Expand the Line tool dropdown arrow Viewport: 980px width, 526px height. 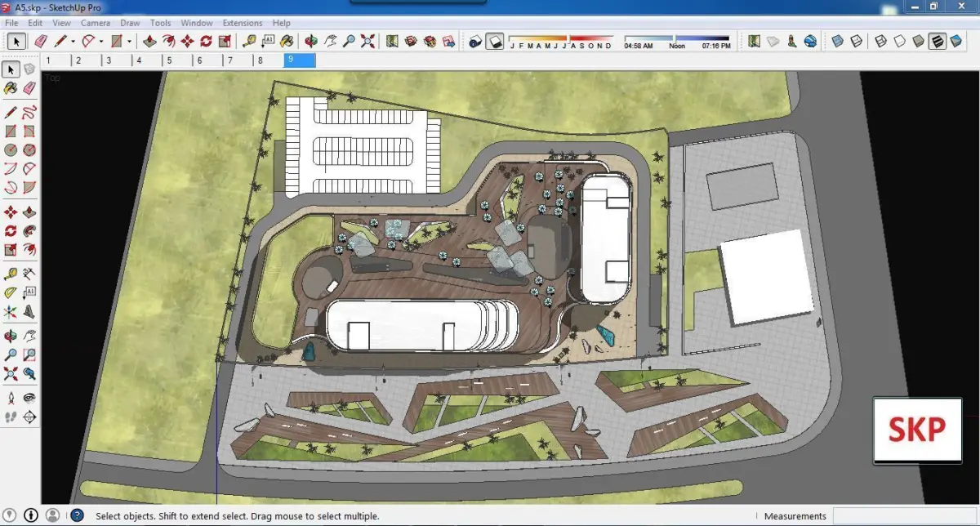[x=73, y=41]
